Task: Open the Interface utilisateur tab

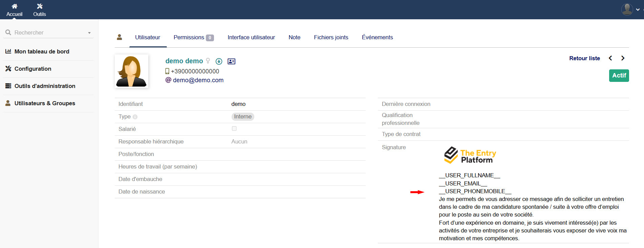Action: (251, 38)
